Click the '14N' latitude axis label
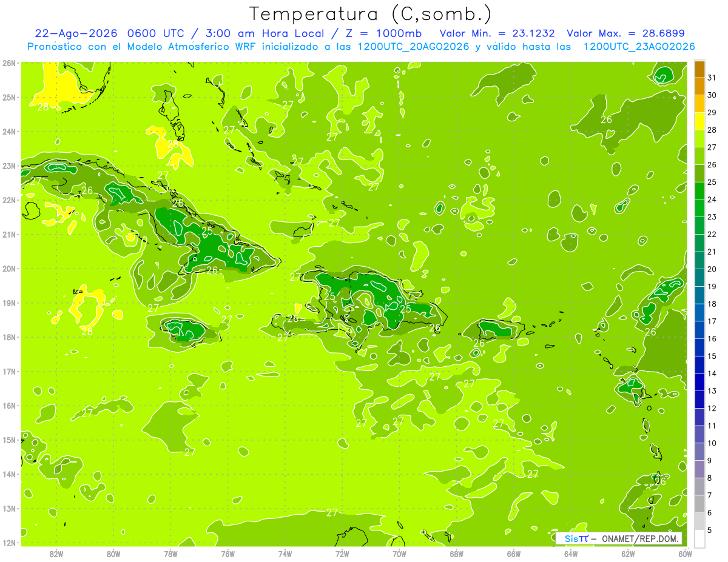Image resolution: width=728 pixels, height=562 pixels. [9, 474]
